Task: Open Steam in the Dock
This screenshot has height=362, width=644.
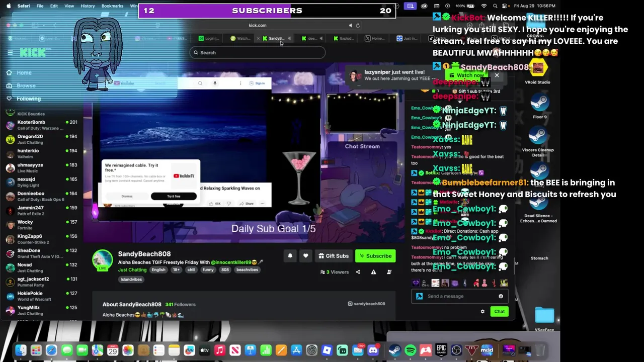Action: (x=395, y=350)
